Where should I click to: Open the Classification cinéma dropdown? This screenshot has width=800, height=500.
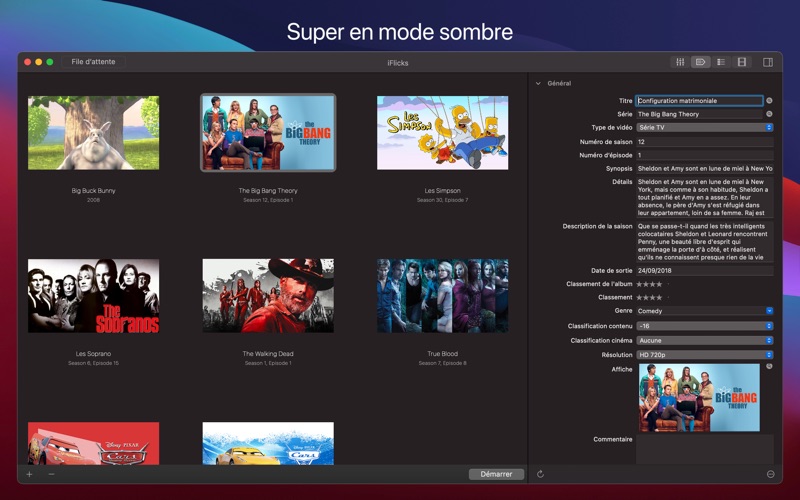pos(705,340)
